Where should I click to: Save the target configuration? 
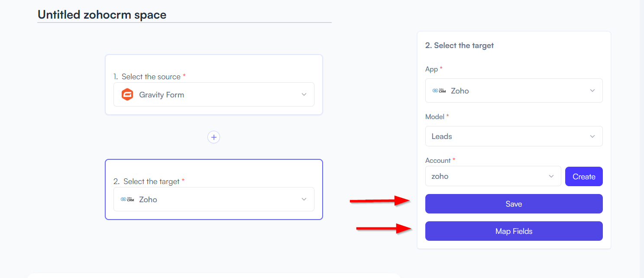point(514,204)
